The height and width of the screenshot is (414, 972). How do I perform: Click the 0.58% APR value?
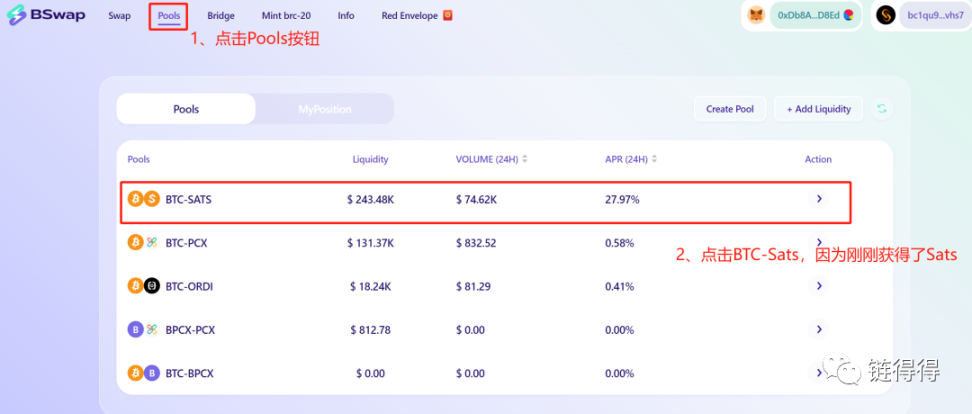619,243
